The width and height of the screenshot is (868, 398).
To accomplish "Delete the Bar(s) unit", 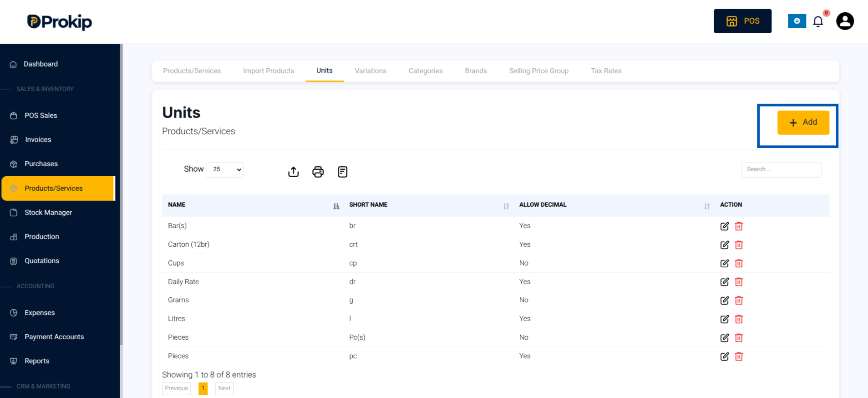I will coord(739,226).
